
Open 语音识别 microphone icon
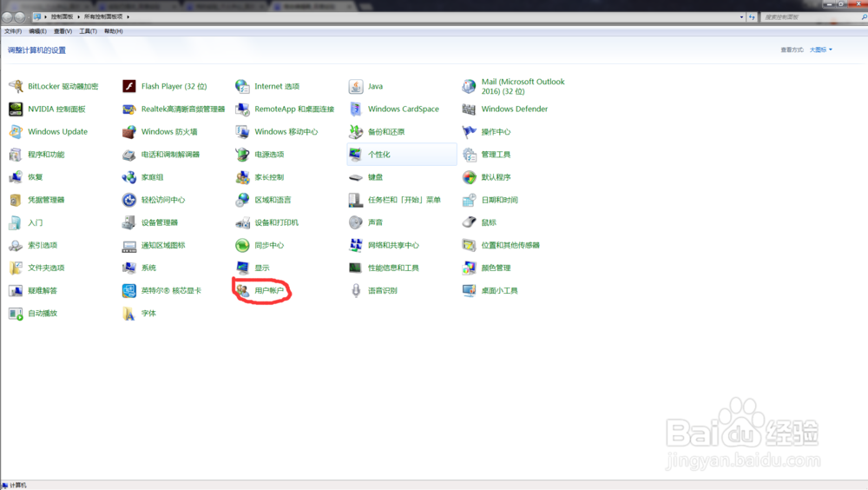[x=355, y=290]
